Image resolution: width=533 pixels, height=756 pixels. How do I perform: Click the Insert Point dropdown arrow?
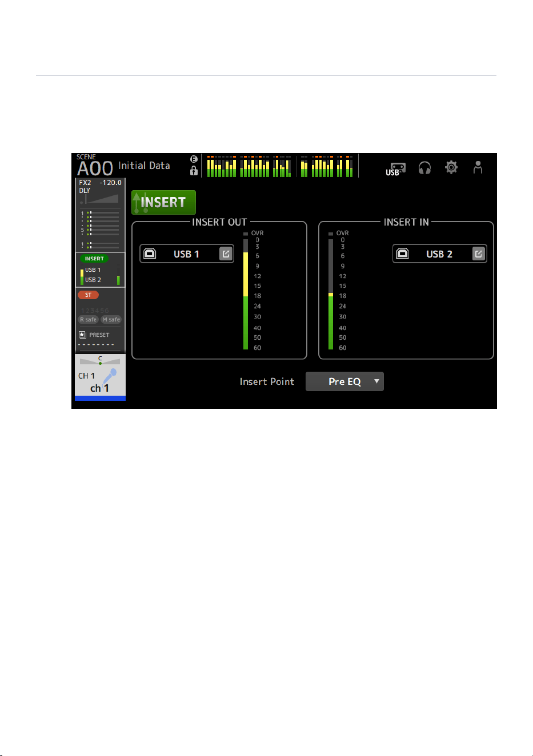coord(376,381)
